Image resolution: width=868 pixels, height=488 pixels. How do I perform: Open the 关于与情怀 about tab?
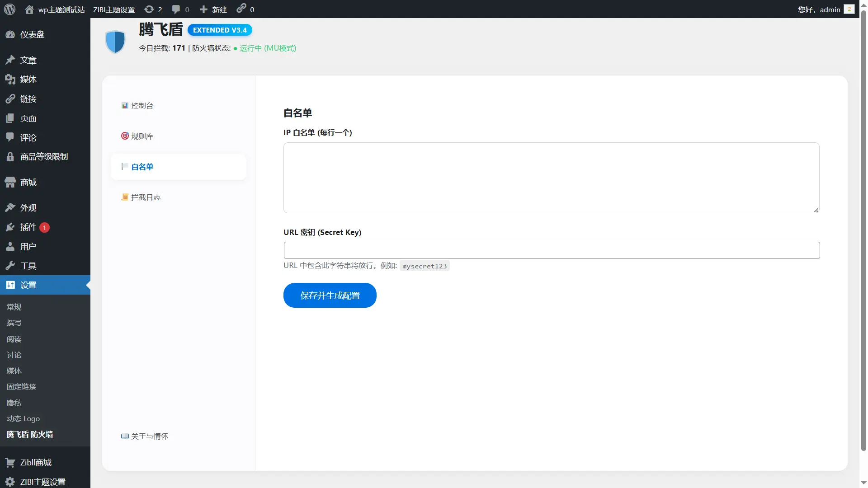pos(149,436)
